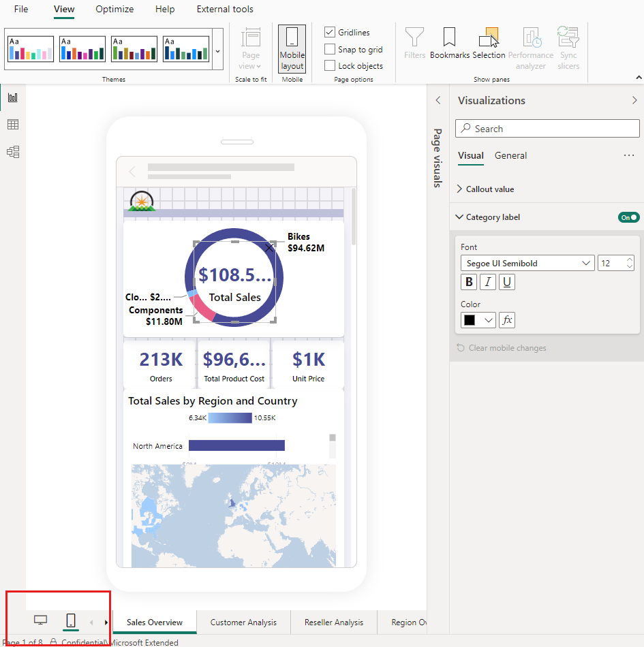Open the Selection pane
Image resolution: width=644 pixels, height=647 pixels.
click(489, 43)
